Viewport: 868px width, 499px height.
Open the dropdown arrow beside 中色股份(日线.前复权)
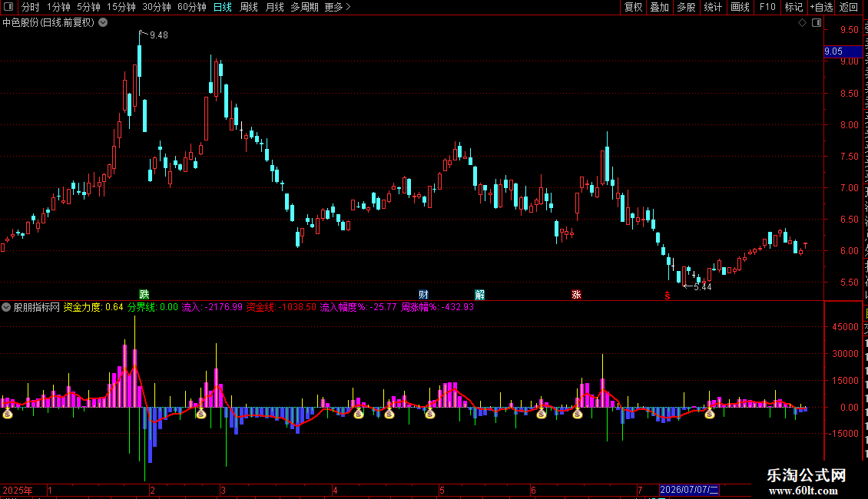tap(103, 23)
